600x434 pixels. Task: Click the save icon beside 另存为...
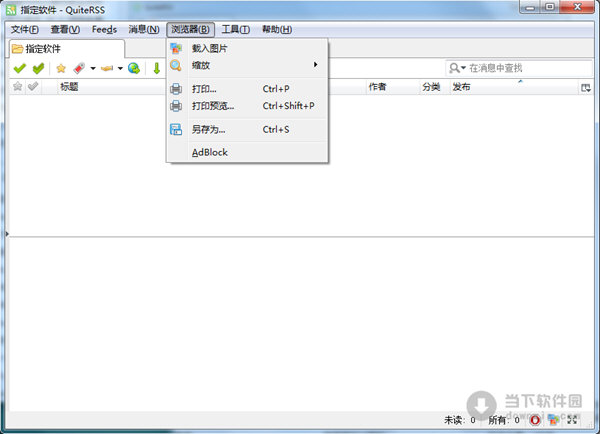click(x=176, y=129)
